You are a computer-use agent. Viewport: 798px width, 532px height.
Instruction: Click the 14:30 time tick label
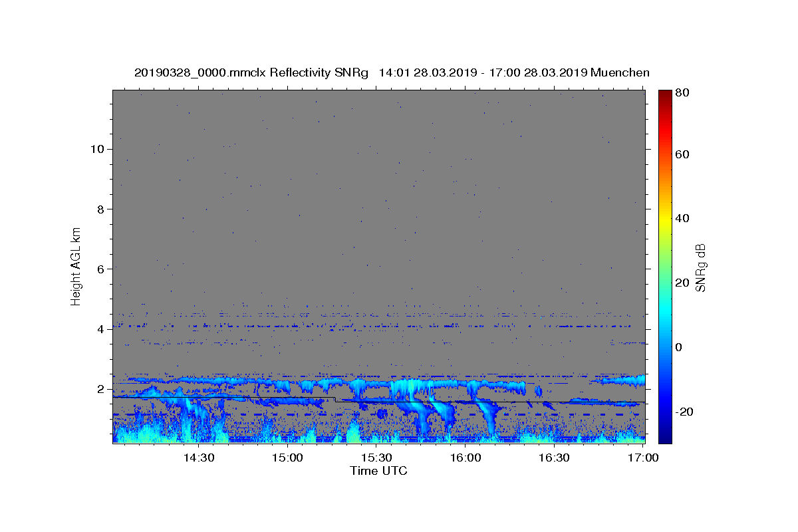[198, 458]
